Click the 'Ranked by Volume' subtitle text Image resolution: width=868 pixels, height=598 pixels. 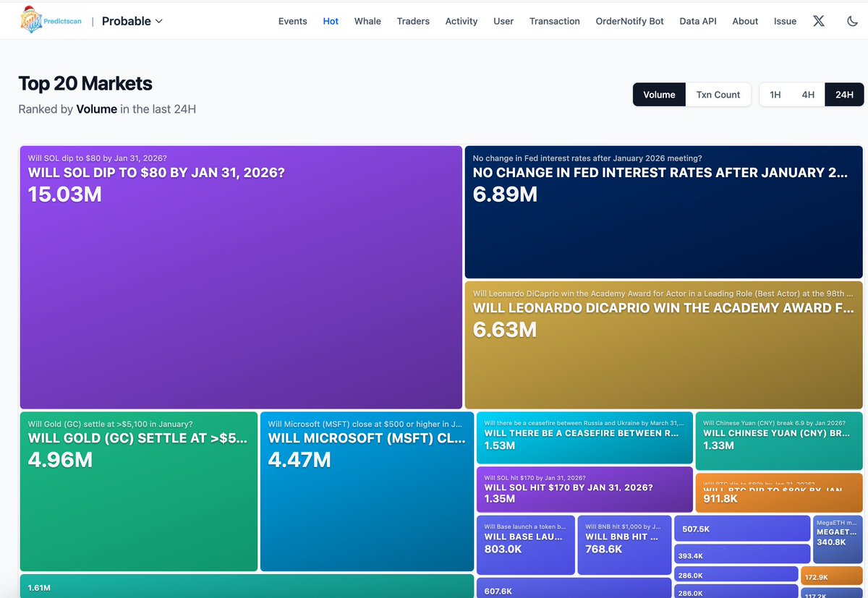107,109
